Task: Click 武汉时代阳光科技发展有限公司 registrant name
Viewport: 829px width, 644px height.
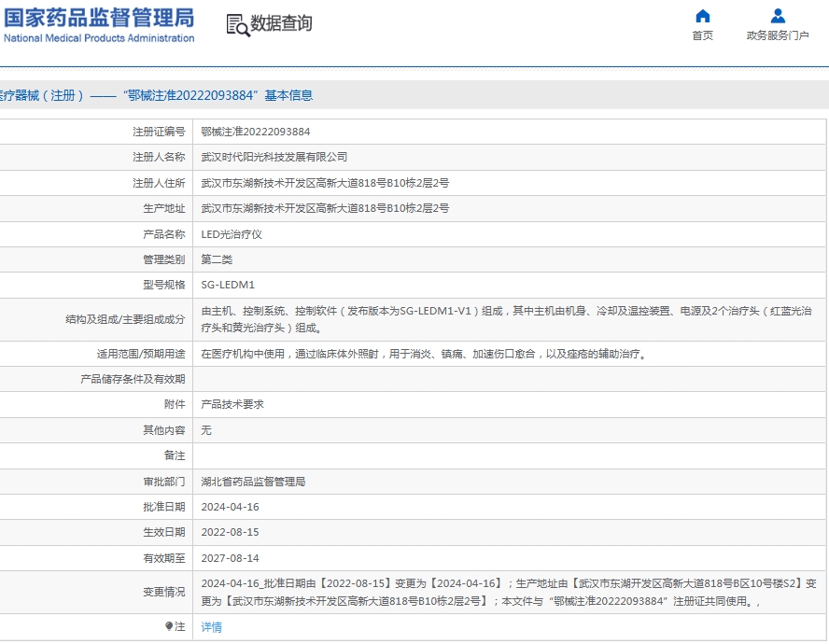Action: point(274,157)
